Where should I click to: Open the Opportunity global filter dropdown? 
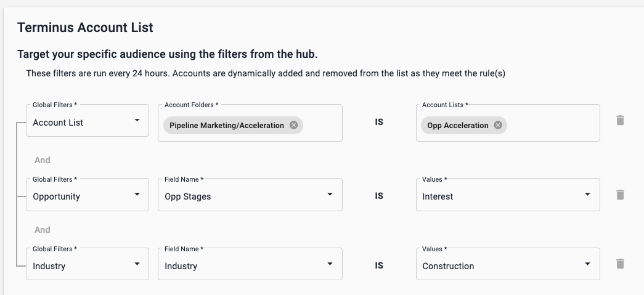88,195
